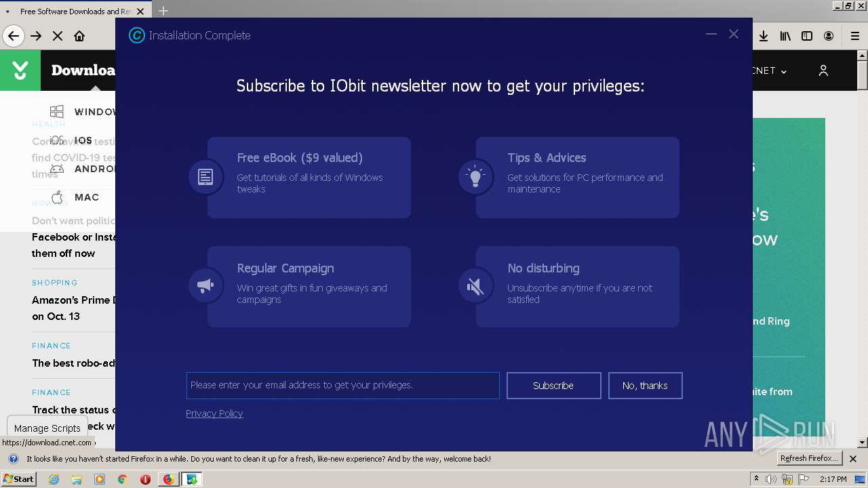The width and height of the screenshot is (868, 488).
Task: Select the Free Software Downloads tab
Action: (75, 11)
